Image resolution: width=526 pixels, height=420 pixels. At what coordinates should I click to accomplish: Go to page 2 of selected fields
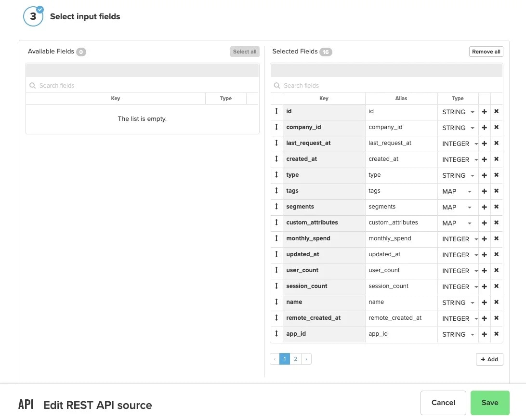[x=295, y=359]
